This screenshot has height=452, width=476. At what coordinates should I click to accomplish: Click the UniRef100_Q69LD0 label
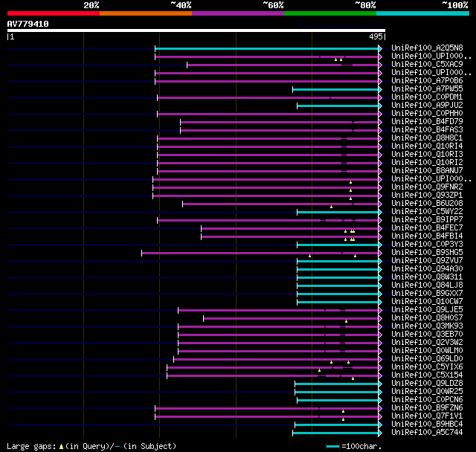click(427, 359)
